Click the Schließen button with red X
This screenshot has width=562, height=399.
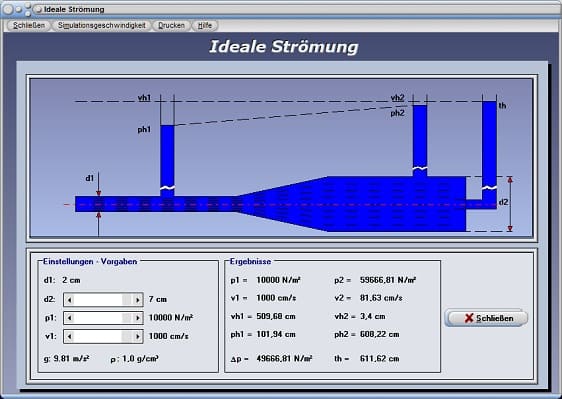click(486, 318)
